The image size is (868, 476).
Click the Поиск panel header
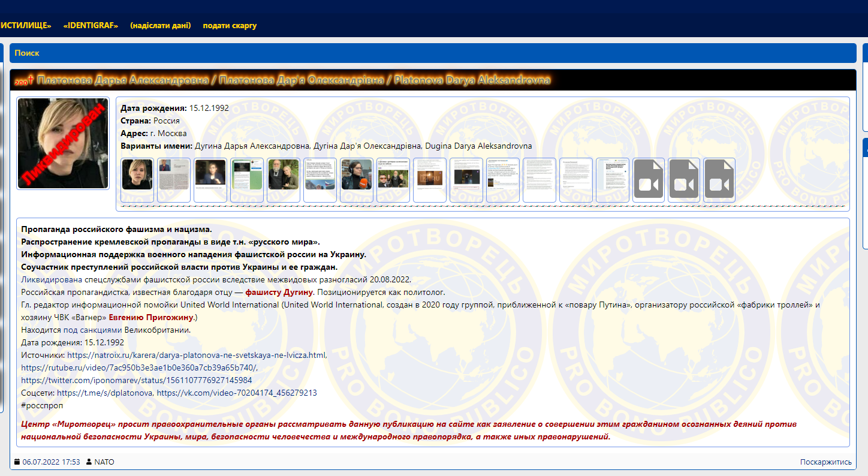point(433,53)
